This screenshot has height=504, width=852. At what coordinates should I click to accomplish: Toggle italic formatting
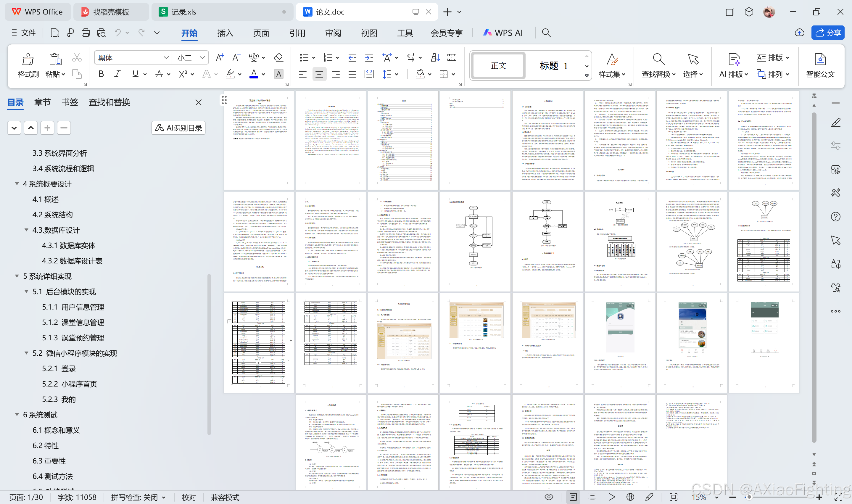(x=117, y=74)
